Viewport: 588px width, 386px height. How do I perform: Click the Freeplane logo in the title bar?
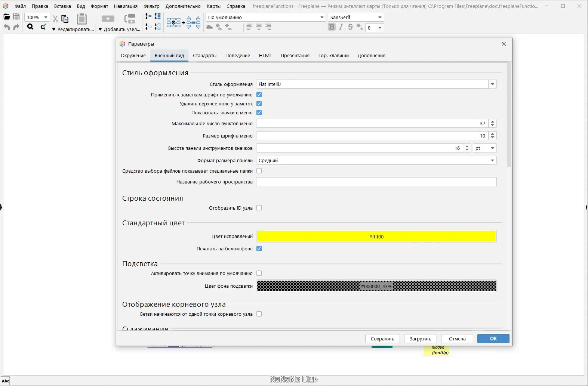[x=6, y=6]
